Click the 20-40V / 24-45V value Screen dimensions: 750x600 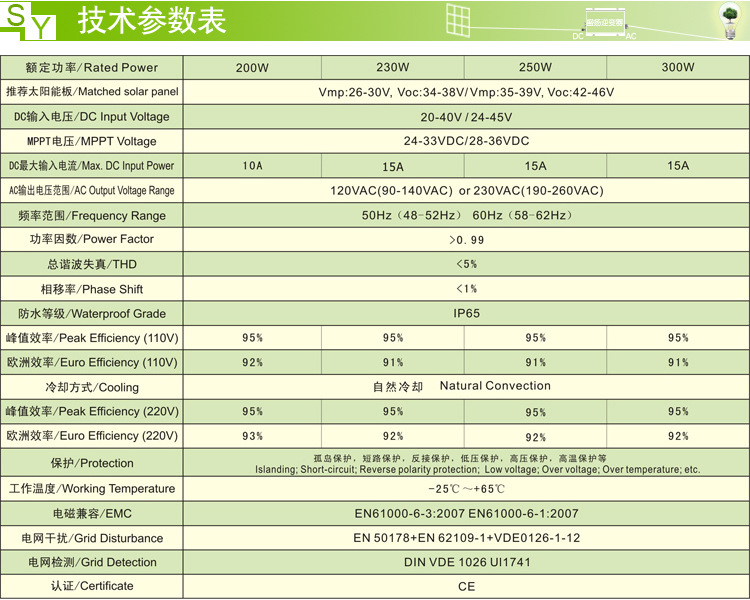466,117
